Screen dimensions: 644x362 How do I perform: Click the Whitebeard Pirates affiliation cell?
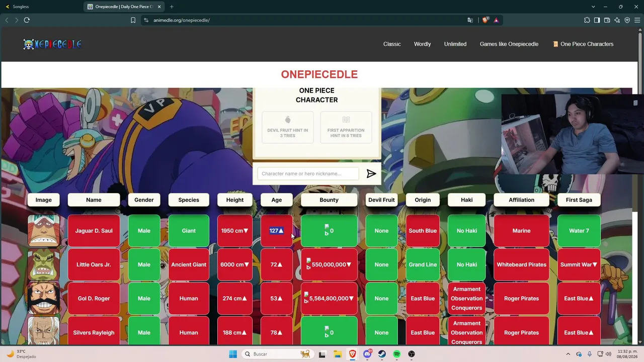pos(521,264)
